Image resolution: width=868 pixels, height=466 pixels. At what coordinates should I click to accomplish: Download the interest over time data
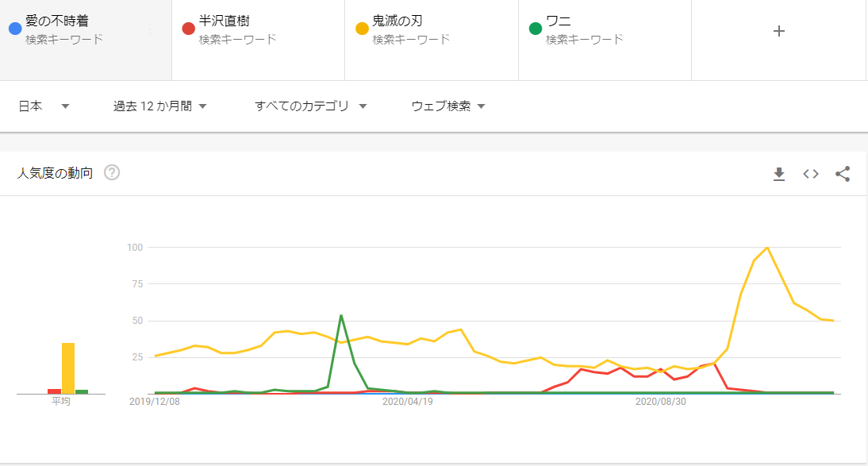tap(779, 174)
